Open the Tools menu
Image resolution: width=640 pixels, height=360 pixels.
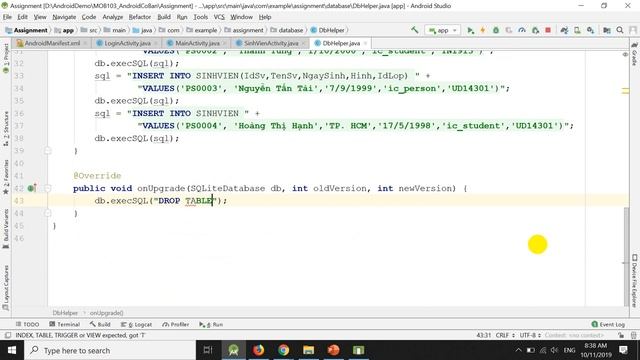pos(200,17)
